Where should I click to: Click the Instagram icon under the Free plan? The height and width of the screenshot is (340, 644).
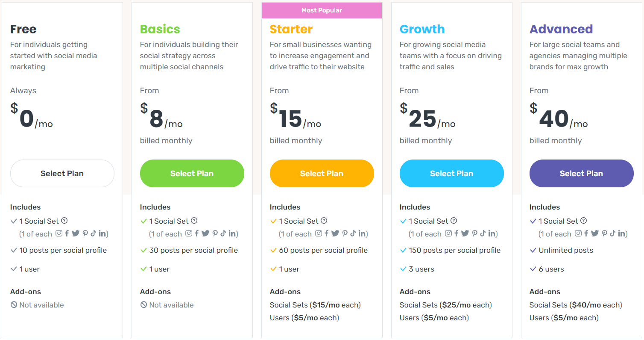(x=59, y=234)
